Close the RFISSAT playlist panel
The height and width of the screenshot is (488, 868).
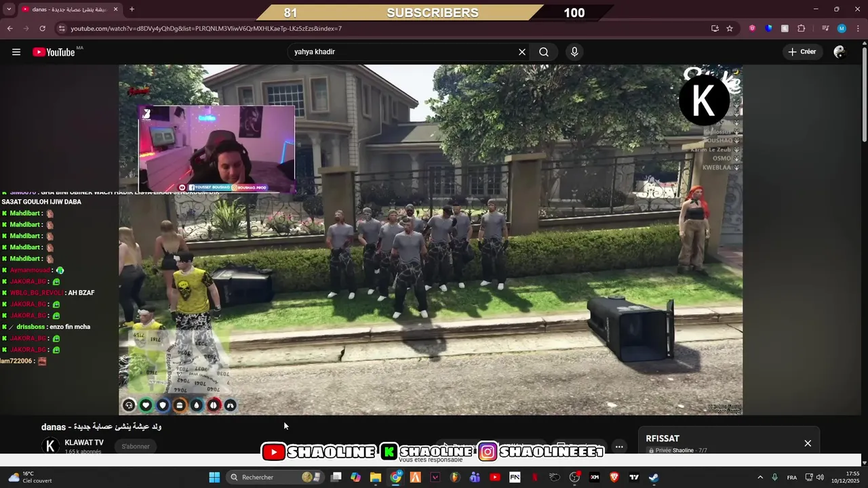(x=808, y=443)
